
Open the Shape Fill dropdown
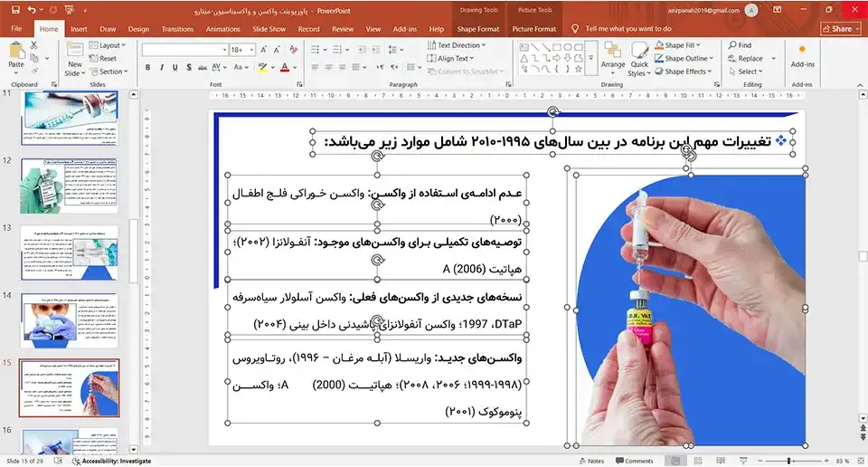coord(677,45)
